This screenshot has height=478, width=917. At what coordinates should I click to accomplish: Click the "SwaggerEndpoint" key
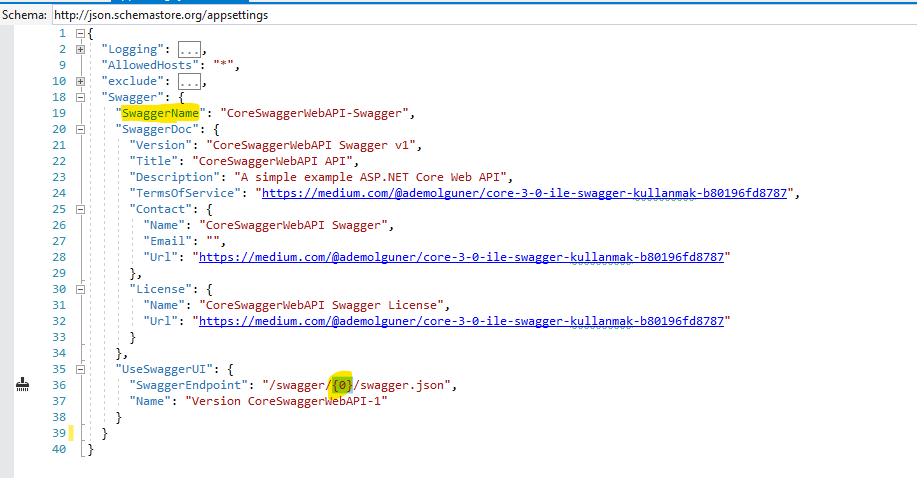pos(188,385)
